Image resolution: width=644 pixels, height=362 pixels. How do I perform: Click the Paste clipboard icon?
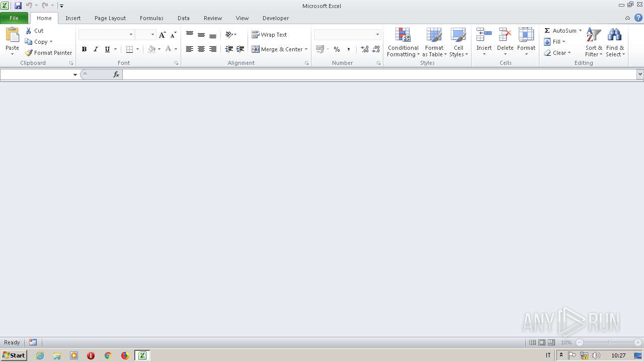(12, 35)
